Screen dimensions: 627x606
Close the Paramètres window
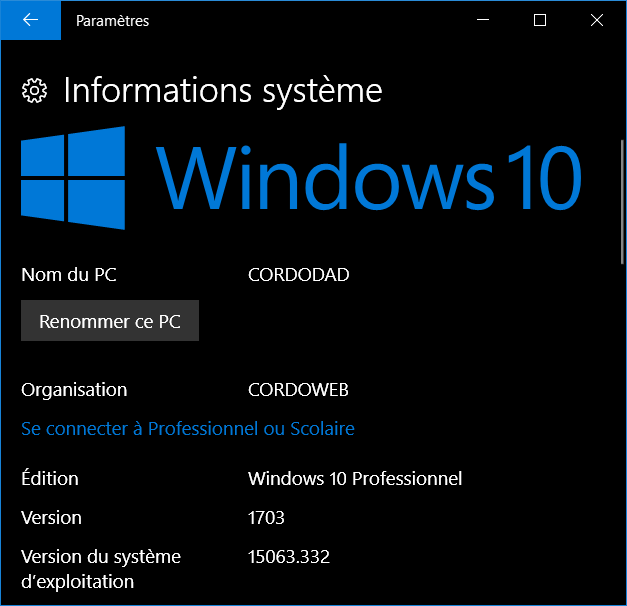(597, 20)
